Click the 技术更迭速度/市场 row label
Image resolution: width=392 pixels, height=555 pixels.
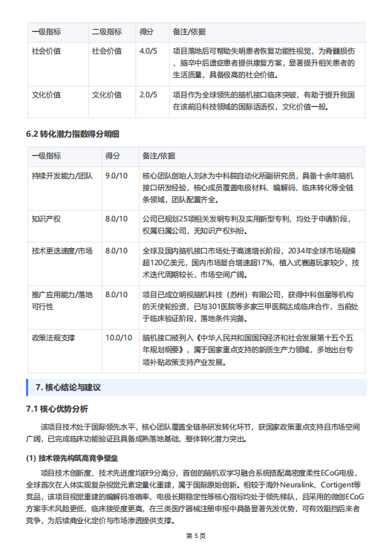pyautogui.click(x=62, y=251)
